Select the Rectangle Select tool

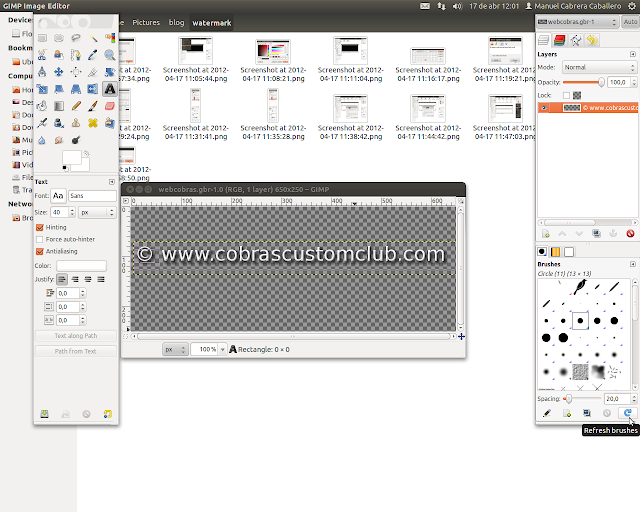(42, 38)
